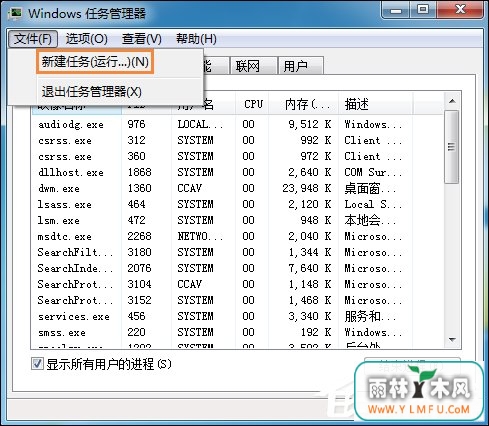Sort by the CPU column header
The image size is (489, 426).
253,104
